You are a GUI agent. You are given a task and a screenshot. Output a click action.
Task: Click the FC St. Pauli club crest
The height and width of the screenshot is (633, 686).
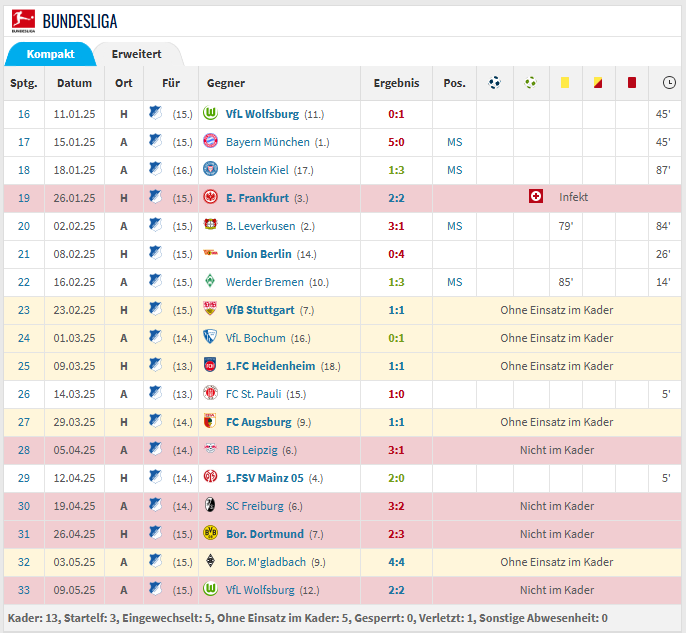(x=210, y=393)
